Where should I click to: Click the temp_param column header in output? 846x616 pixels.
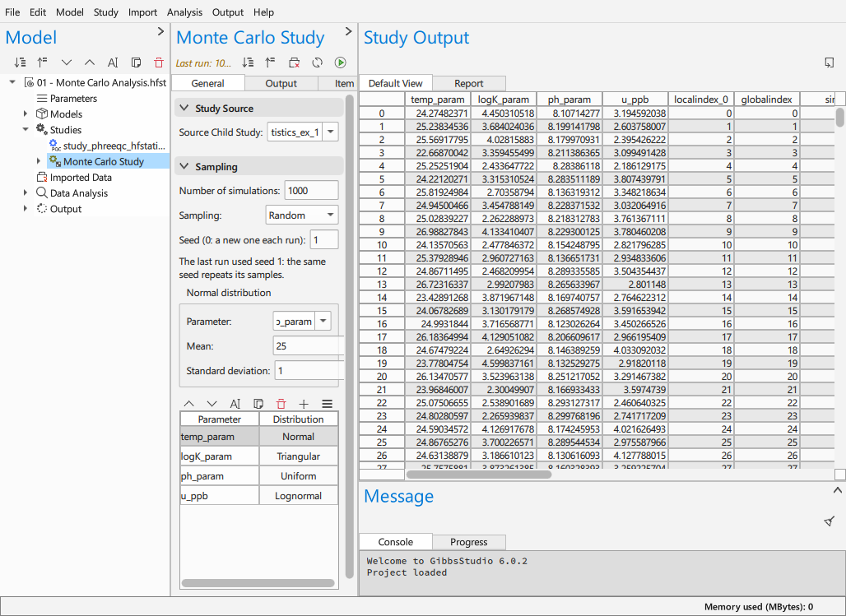pos(438,100)
